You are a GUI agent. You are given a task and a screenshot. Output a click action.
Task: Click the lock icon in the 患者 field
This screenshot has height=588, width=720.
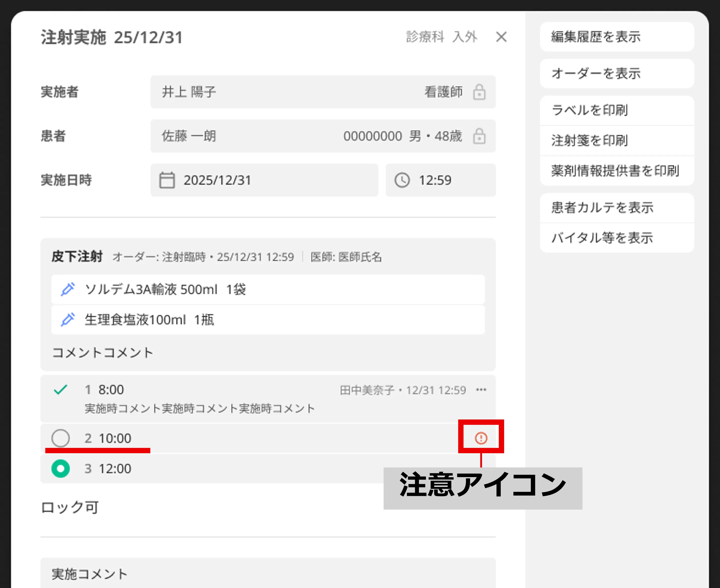(479, 136)
